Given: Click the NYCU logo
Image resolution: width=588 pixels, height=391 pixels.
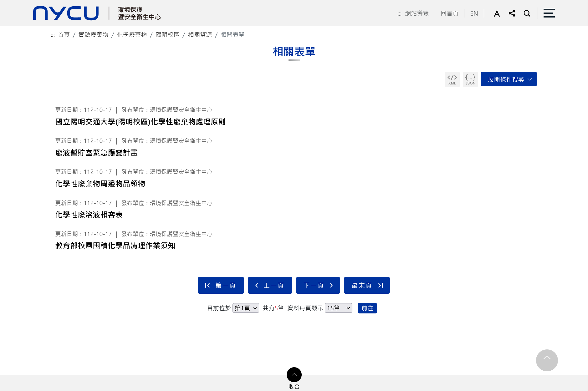Looking at the screenshot, I should (x=66, y=13).
